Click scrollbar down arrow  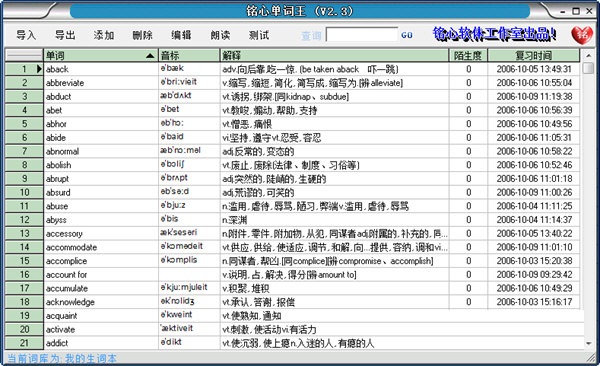[589, 343]
